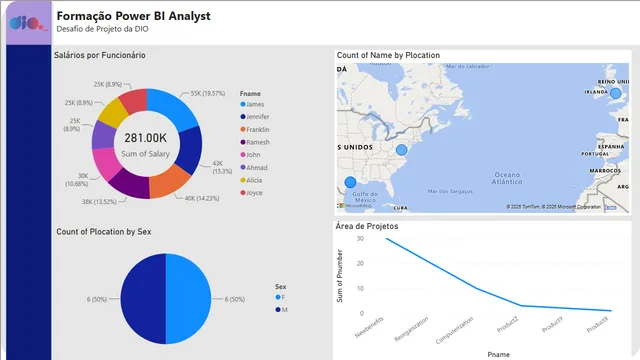Click the Microsoft Bing logo on map
The width and height of the screenshot is (640, 360).
(x=355, y=206)
